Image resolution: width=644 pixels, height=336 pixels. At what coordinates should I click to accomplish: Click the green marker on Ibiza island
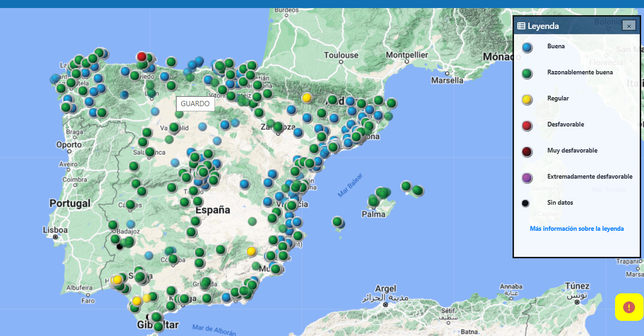pos(337,221)
